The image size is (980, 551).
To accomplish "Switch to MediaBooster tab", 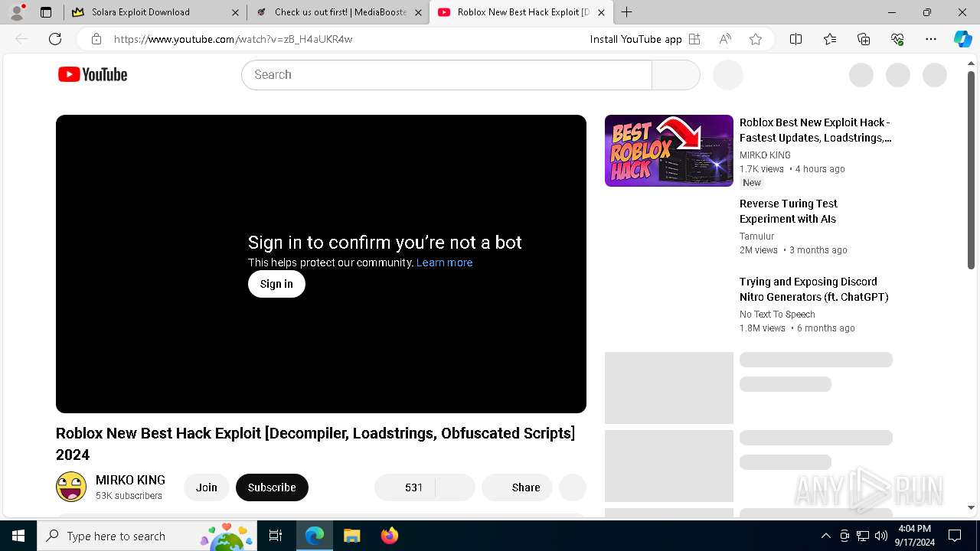I will [x=338, y=12].
